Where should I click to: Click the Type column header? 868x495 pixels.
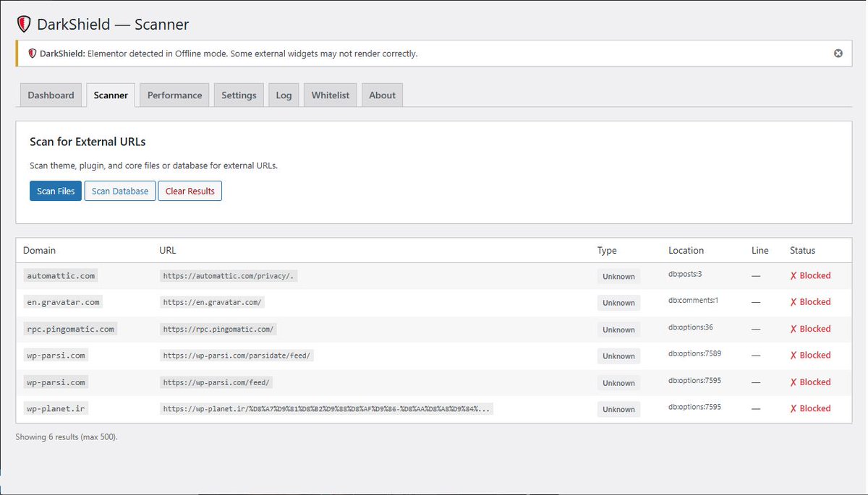pos(607,250)
